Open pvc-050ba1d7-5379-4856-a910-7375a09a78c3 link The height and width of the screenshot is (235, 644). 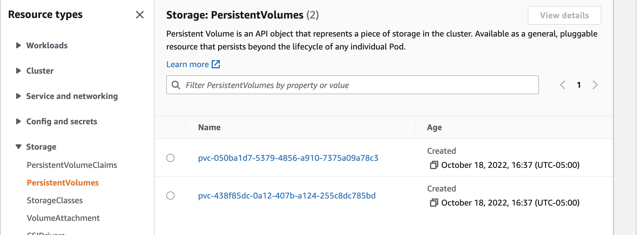[288, 158]
